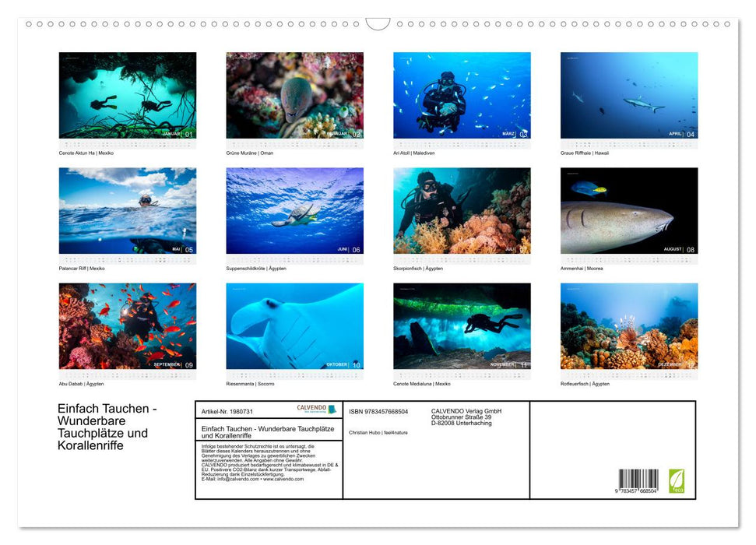Click the www.calvendo.com link
This screenshot has width=756, height=545.
tap(284, 480)
